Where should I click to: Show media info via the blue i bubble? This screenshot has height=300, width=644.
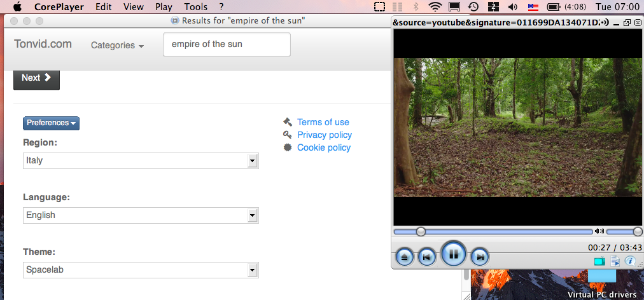coord(631,261)
